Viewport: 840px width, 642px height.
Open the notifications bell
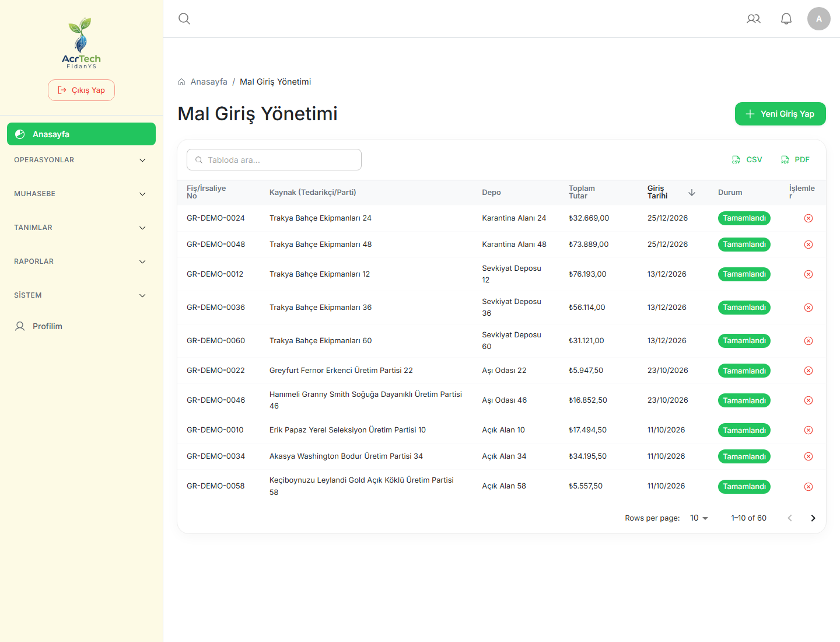click(786, 19)
